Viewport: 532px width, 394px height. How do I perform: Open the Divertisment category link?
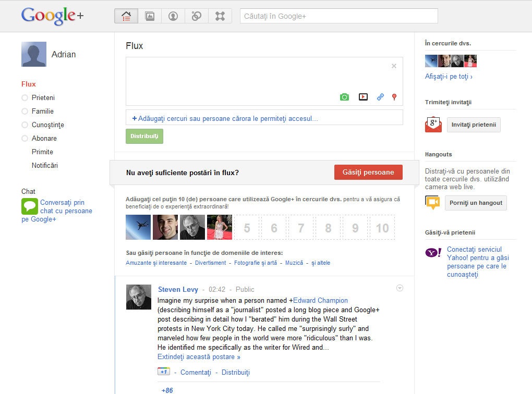click(210, 263)
